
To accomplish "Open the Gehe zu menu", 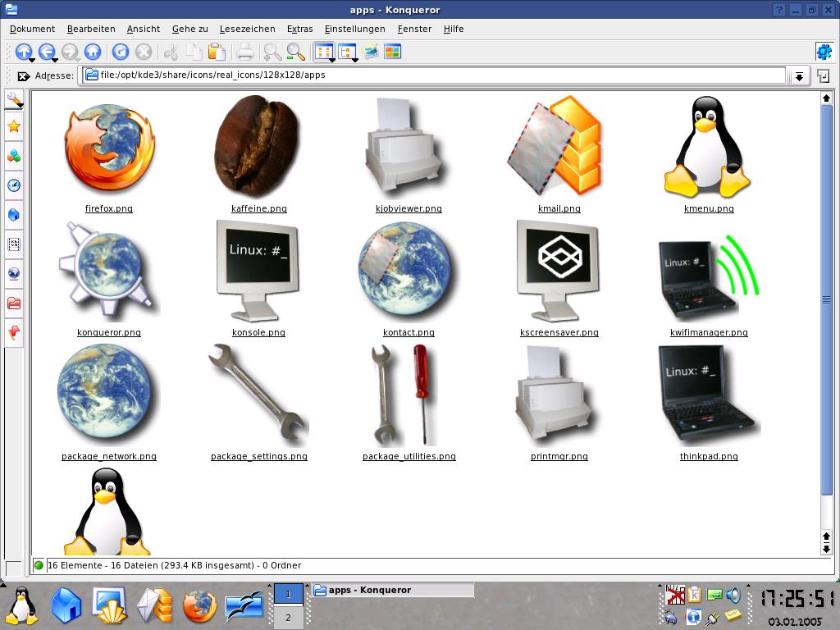I will (x=189, y=29).
